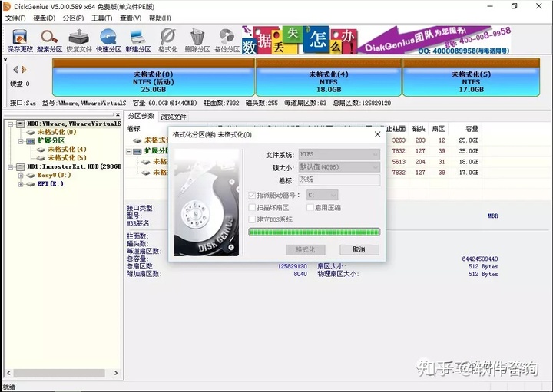The image size is (553, 392).
Task: Select 未格式化(5) in the disk tree
Action: point(67,158)
